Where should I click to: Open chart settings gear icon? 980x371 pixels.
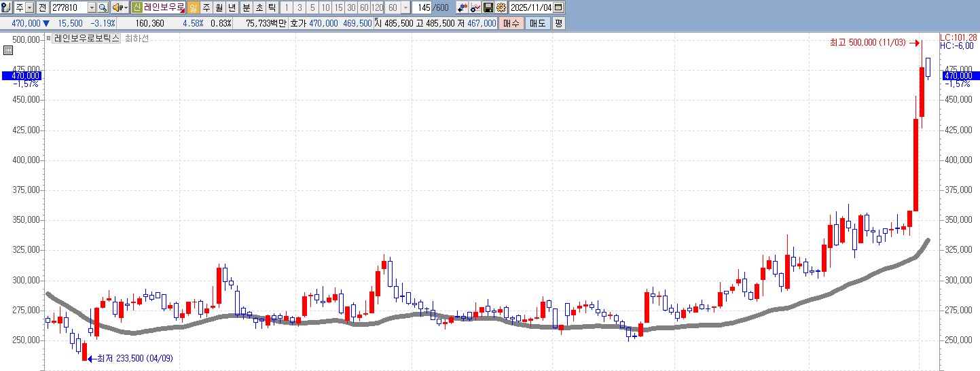pyautogui.click(x=501, y=7)
